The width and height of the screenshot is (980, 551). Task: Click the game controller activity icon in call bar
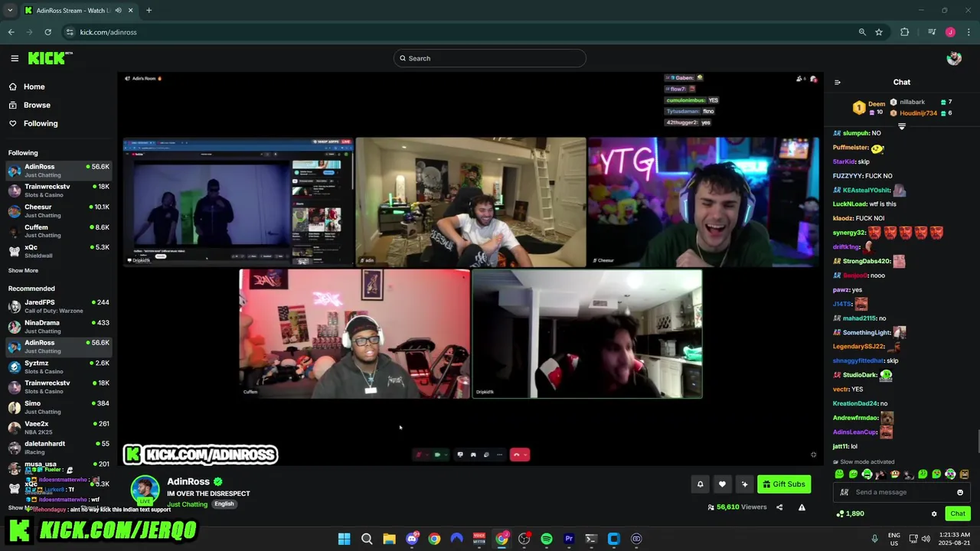[473, 455]
